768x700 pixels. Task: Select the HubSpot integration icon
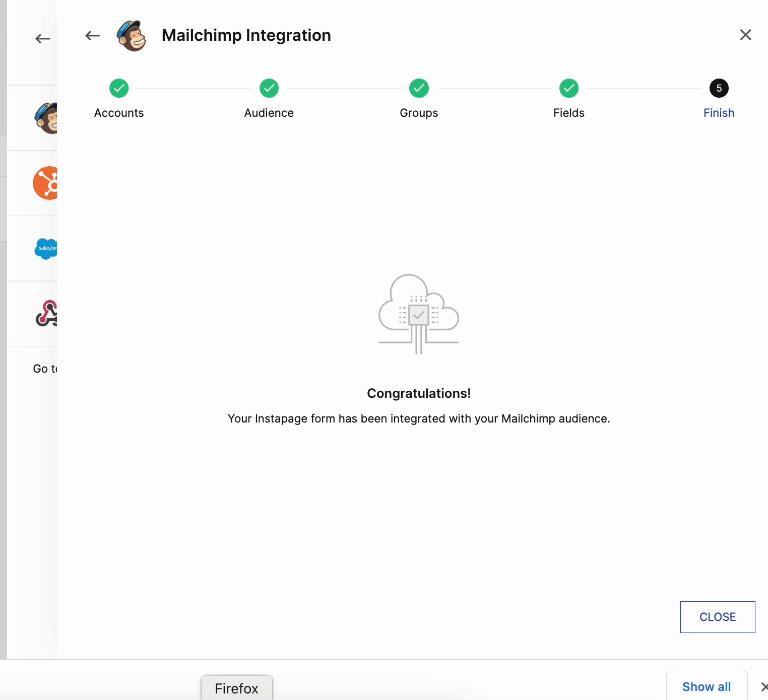(45, 183)
